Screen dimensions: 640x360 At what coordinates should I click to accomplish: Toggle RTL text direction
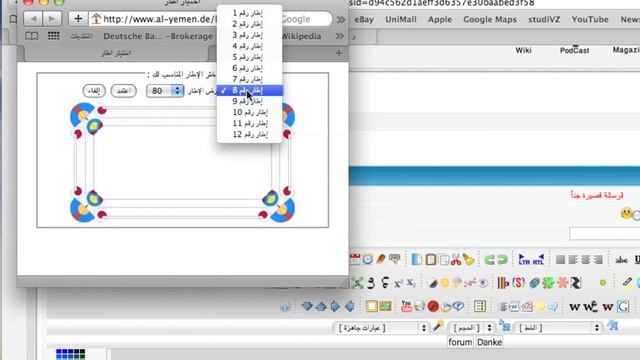[538, 260]
